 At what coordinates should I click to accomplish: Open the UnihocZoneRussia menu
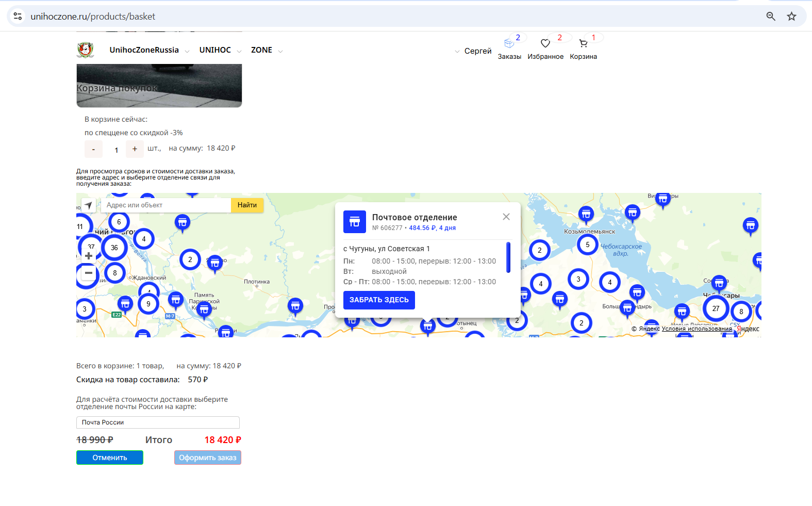[144, 50]
